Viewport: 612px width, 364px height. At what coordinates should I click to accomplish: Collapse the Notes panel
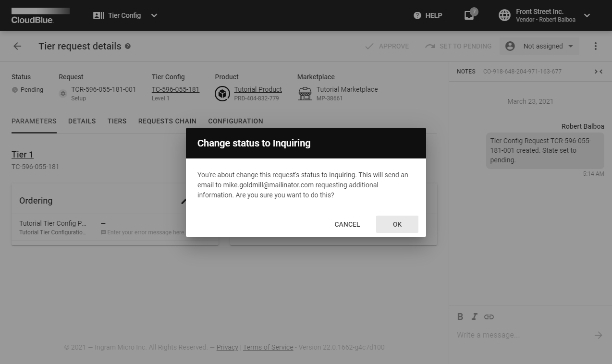pos(598,72)
